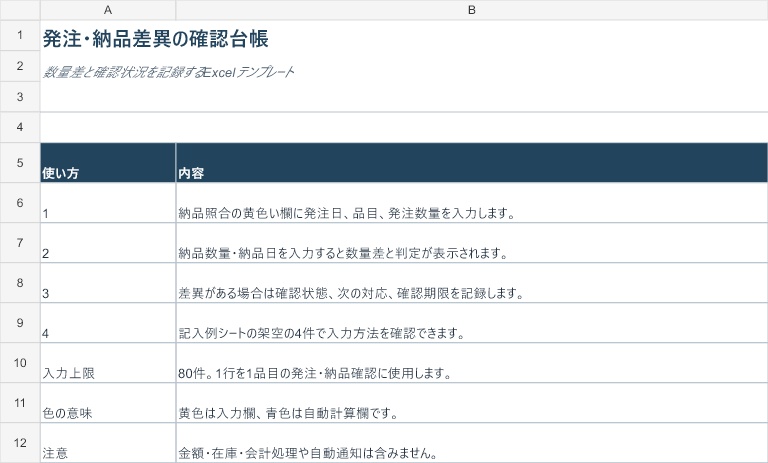Select row 11 header
The image size is (768, 463).
(x=20, y=403)
